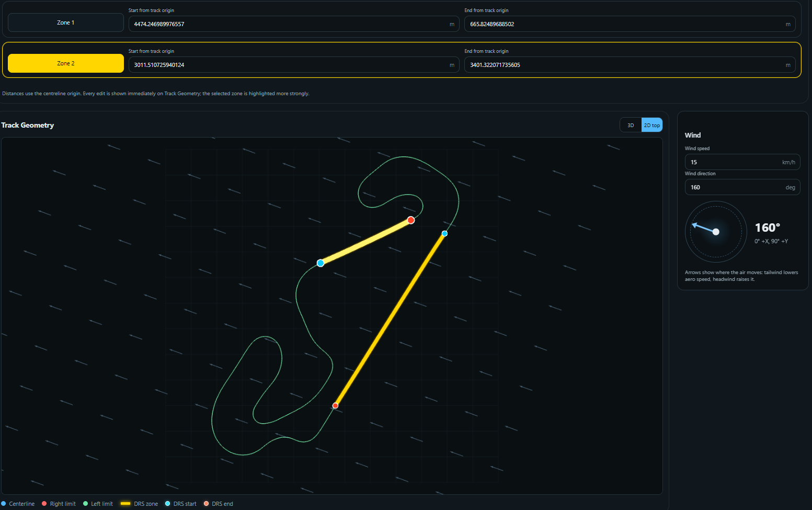The height and width of the screenshot is (510, 812).
Task: Edit Zone 2 start distance field
Action: 294,65
